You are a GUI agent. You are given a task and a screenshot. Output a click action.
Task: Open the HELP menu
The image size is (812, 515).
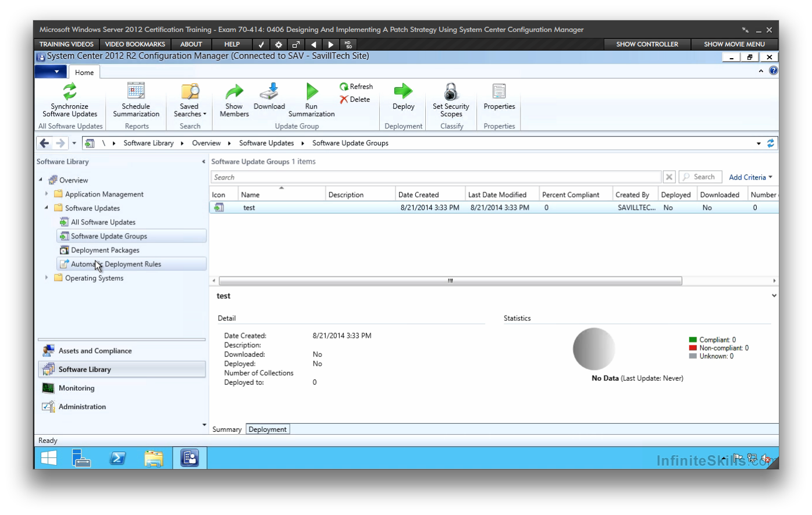coord(232,44)
